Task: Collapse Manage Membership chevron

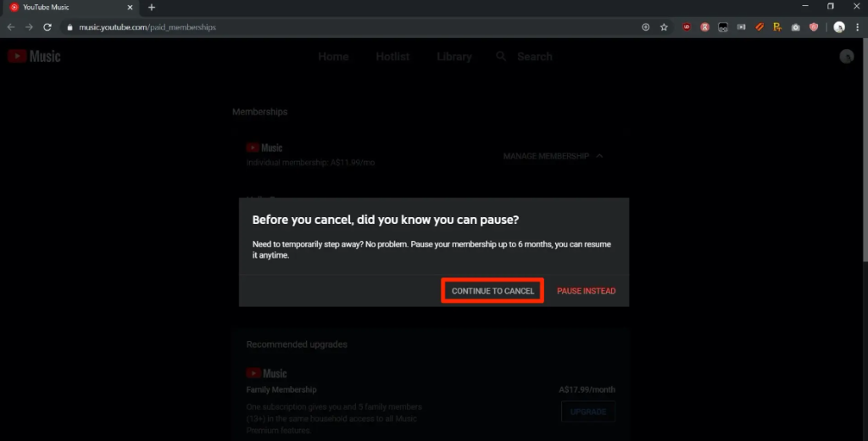Action: [x=599, y=156]
